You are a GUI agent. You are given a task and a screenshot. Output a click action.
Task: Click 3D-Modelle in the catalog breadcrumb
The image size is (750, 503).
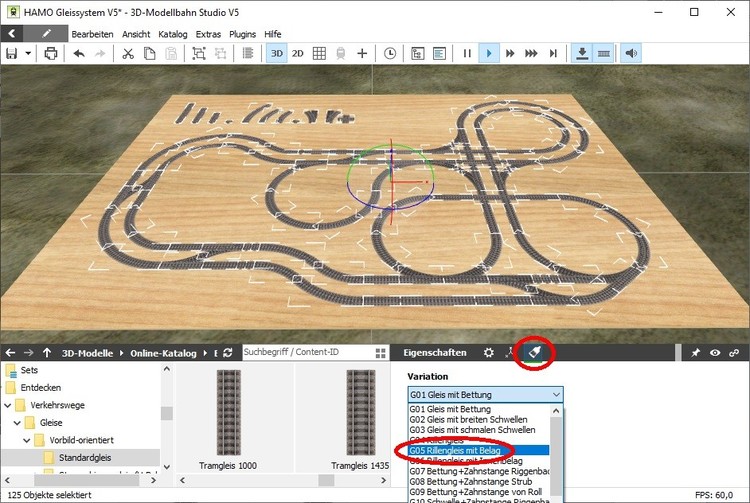[87, 353]
